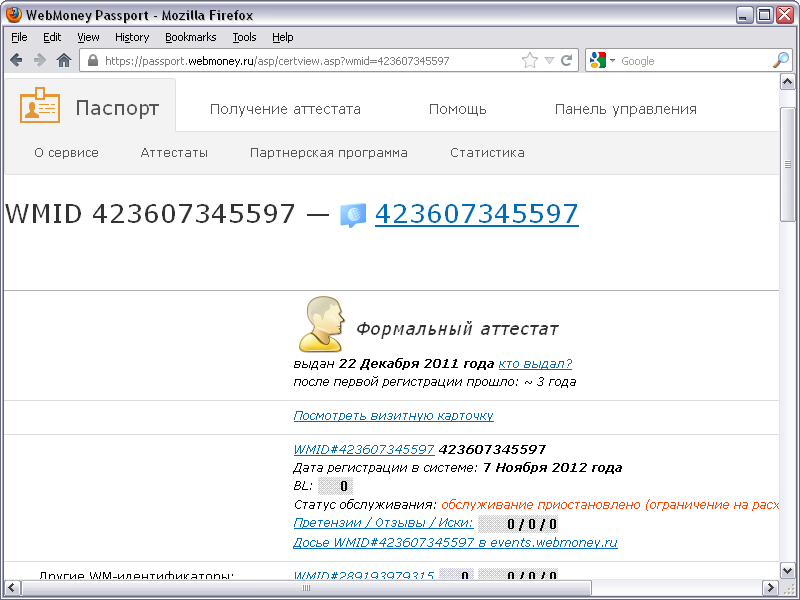Go to Аттестаты submenu item

(x=174, y=153)
